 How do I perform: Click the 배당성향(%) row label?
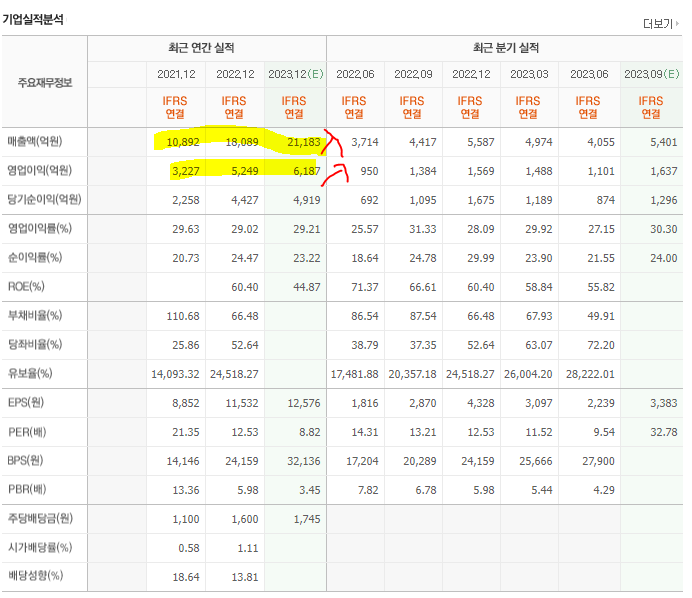(x=35, y=576)
